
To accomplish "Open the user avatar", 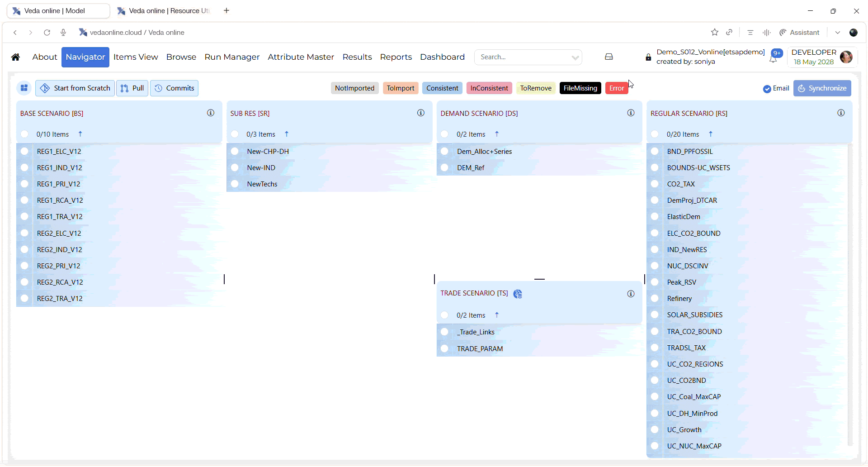I will click(846, 57).
